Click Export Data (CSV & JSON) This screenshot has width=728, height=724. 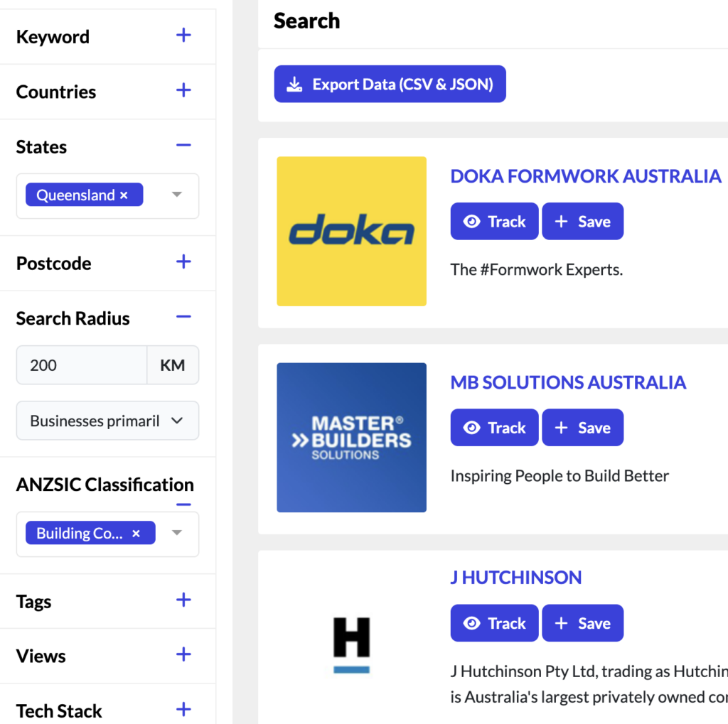click(390, 84)
